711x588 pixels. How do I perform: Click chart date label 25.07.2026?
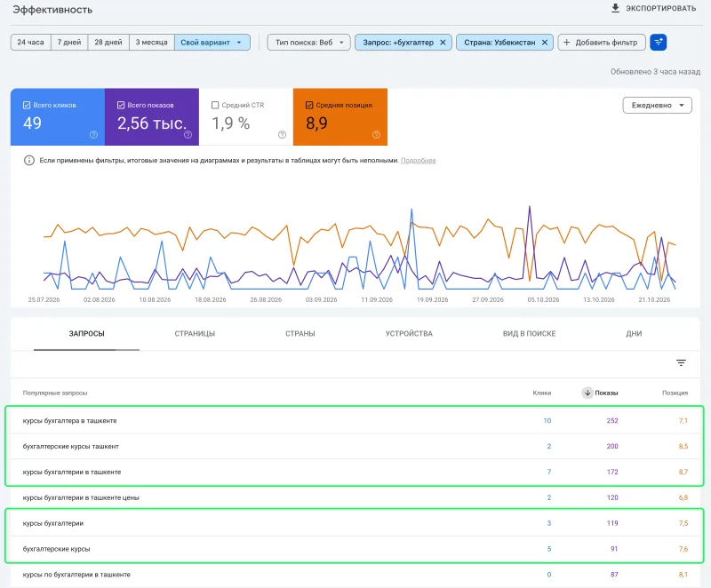click(44, 300)
